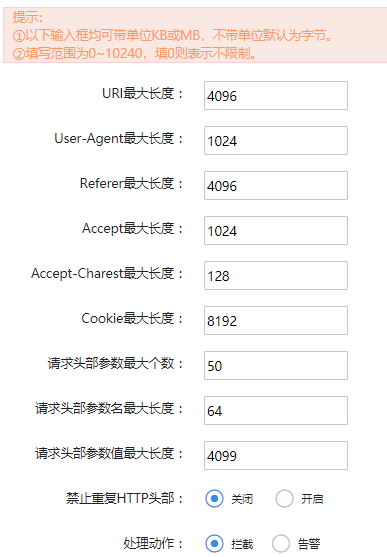Enable 开启 radio for 禁止重复HTTP头部

tap(284, 499)
